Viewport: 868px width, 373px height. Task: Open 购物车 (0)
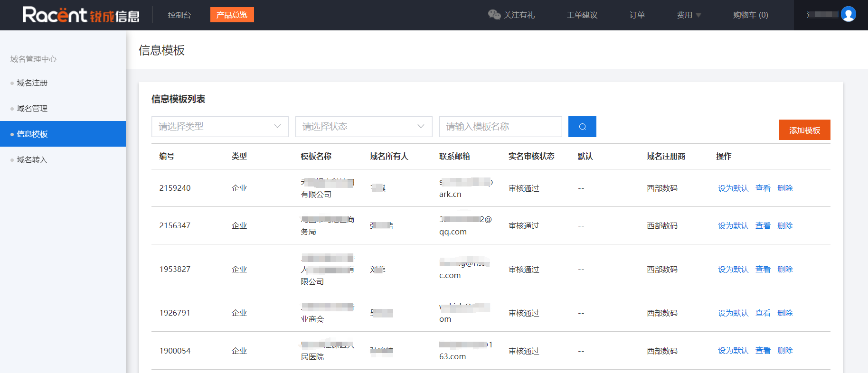pos(751,15)
